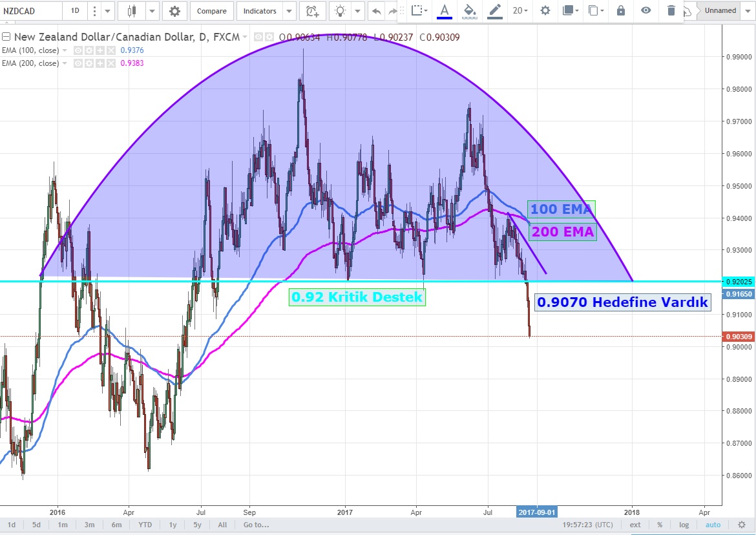Switch to the 5y time range

pyautogui.click(x=198, y=525)
